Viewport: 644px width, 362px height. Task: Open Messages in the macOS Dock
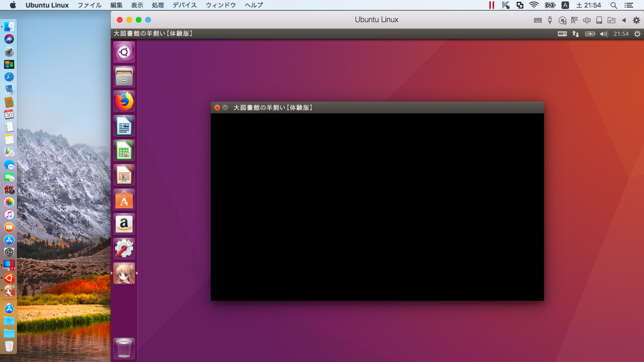pos(9,165)
